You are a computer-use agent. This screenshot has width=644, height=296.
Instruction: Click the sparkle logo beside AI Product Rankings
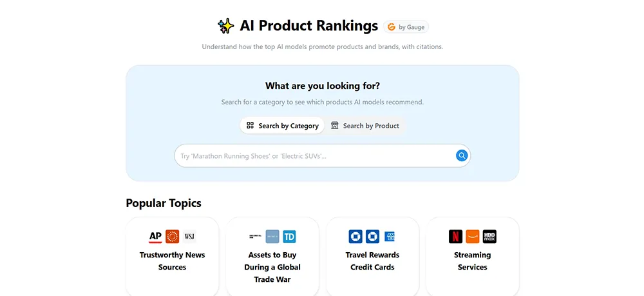point(225,26)
